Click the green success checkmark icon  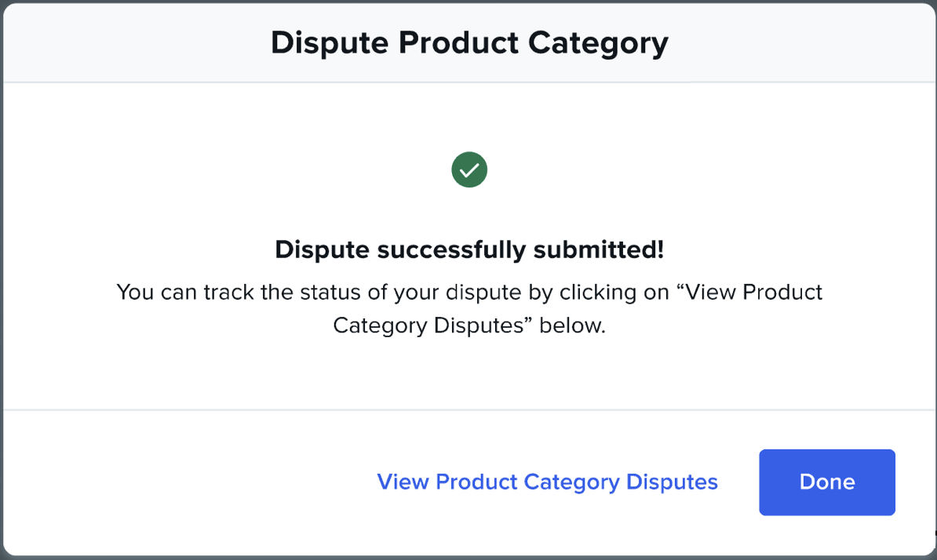[x=469, y=169]
